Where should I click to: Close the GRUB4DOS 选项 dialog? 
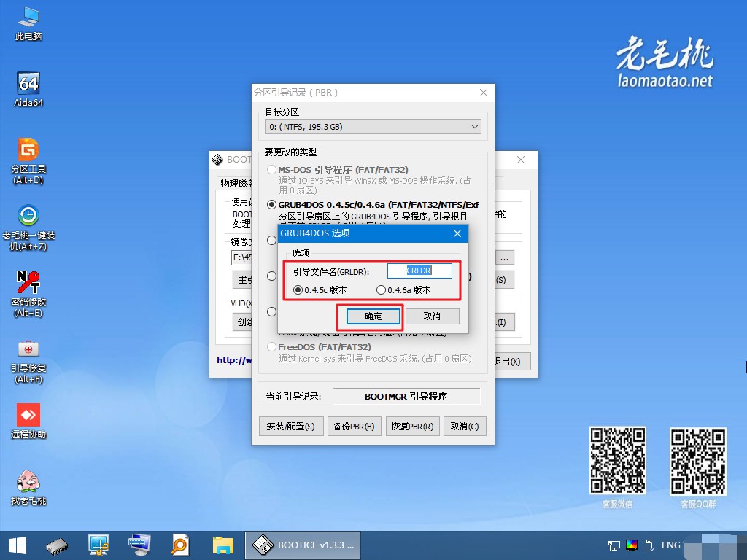tap(457, 233)
